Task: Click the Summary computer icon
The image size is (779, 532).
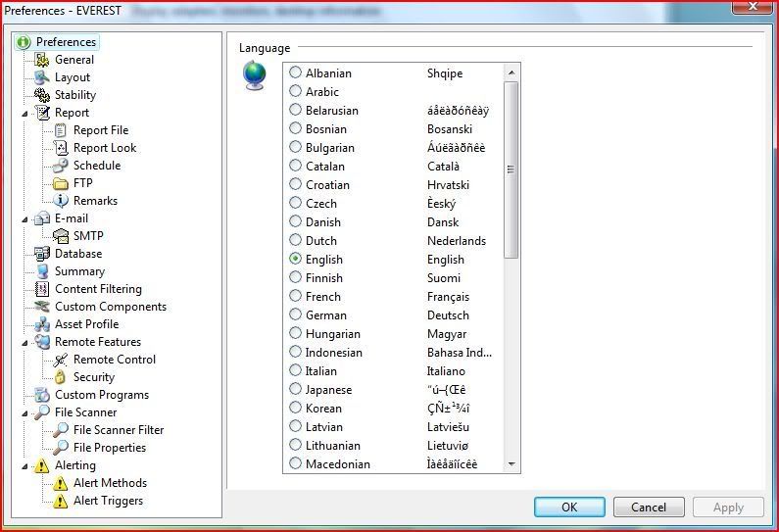Action: click(42, 271)
